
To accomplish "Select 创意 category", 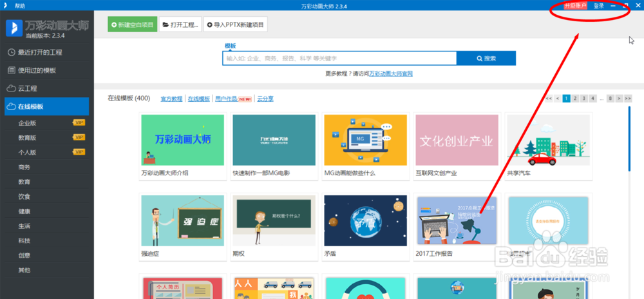I will tap(24, 255).
